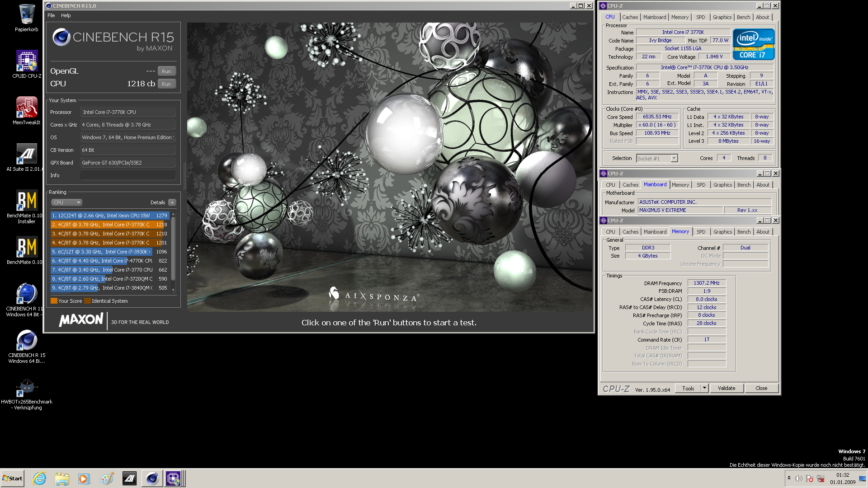The height and width of the screenshot is (488, 868).
Task: Open the CPUID CPU-Z desktop shortcut
Action: tap(26, 64)
